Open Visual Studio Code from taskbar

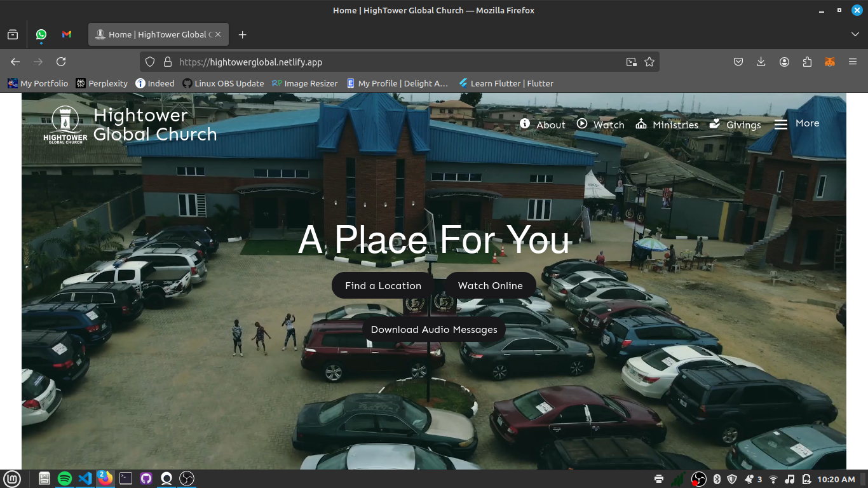pyautogui.click(x=85, y=478)
